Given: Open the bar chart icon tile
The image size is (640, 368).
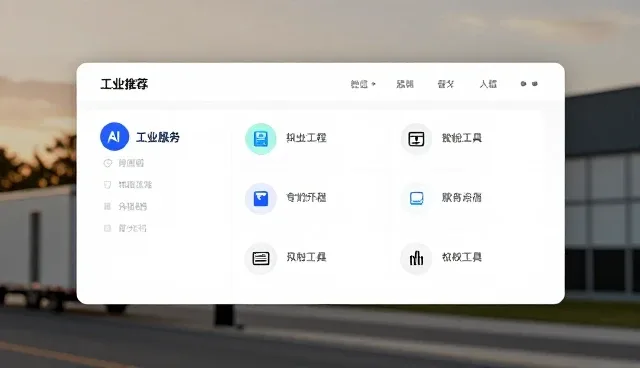Looking at the screenshot, I should 416,258.
